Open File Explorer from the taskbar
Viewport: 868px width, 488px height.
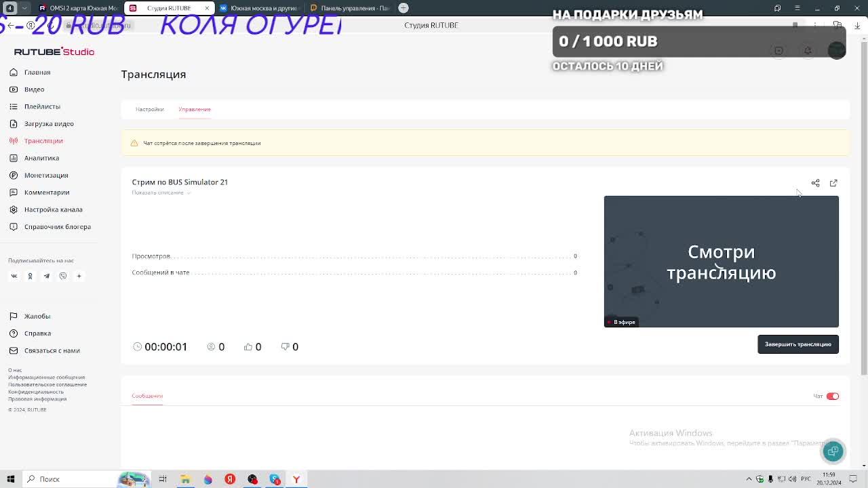tap(185, 479)
